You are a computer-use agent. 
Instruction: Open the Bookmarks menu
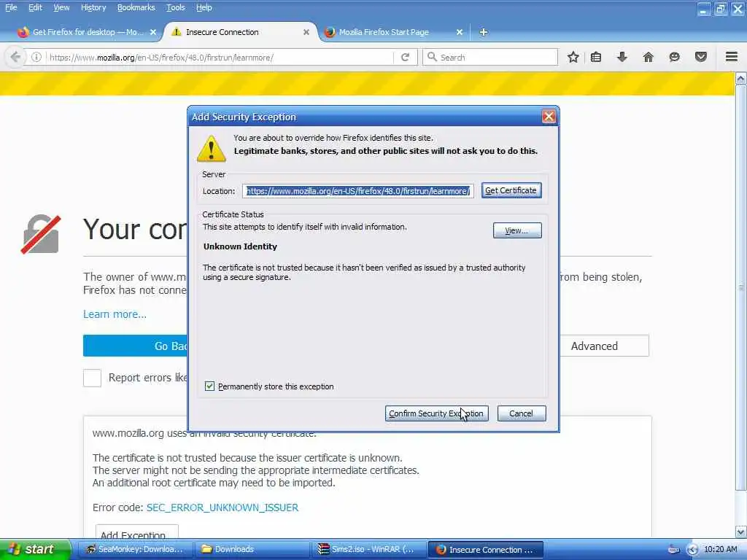pos(136,7)
